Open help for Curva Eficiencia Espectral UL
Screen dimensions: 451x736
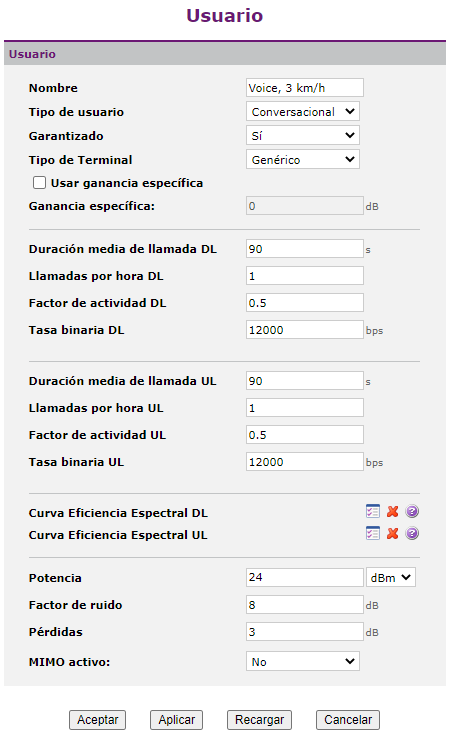412,533
